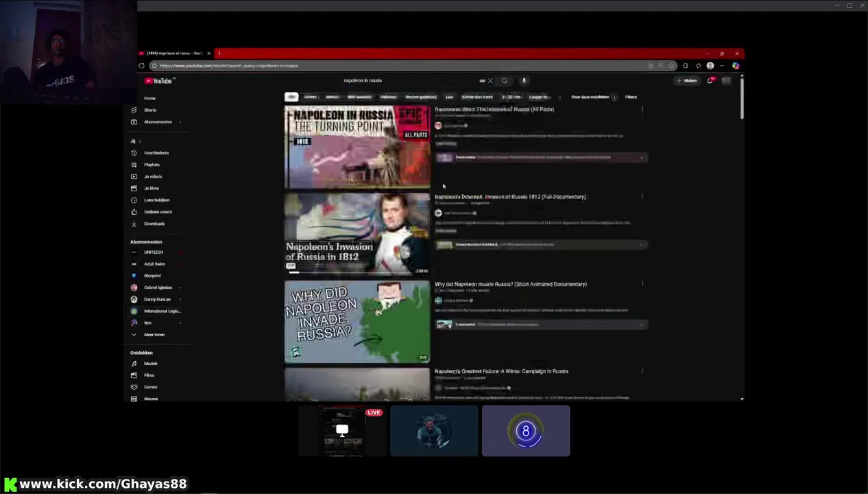Viewport: 868px width, 494px height.
Task: Open the notifications bell
Action: click(710, 81)
